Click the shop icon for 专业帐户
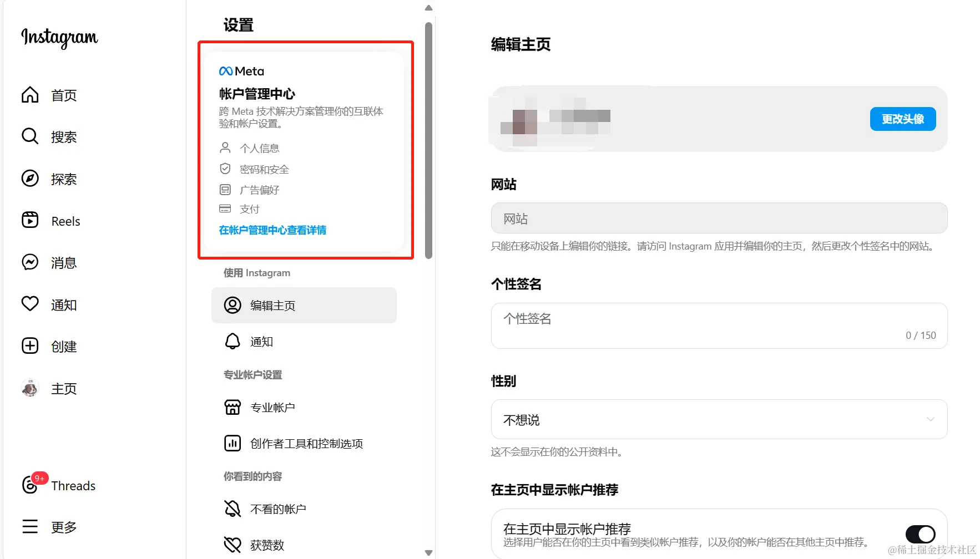The height and width of the screenshot is (559, 980). pos(233,407)
